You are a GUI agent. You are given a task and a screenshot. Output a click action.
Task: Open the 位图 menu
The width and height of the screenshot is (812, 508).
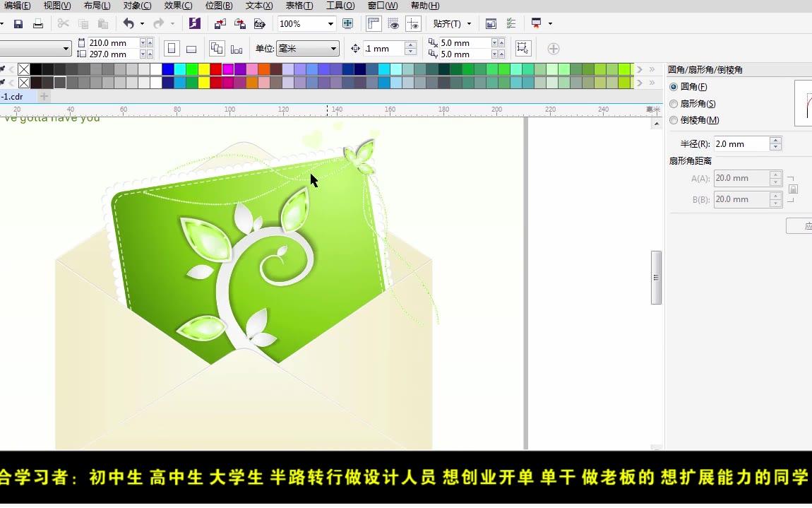[x=219, y=6]
